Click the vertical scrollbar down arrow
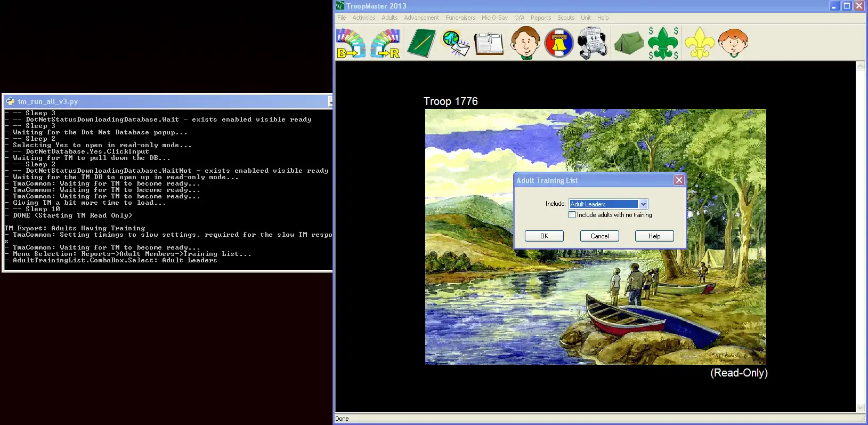This screenshot has width=868, height=425. [x=860, y=407]
